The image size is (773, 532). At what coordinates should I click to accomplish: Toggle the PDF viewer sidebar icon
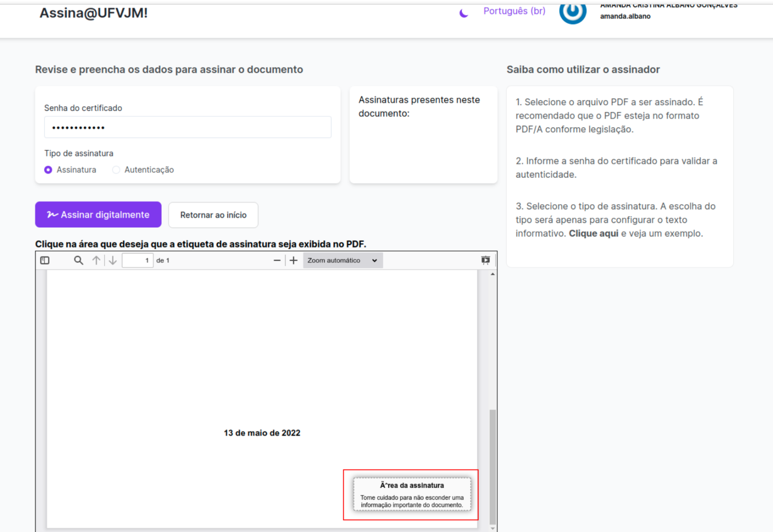click(45, 260)
